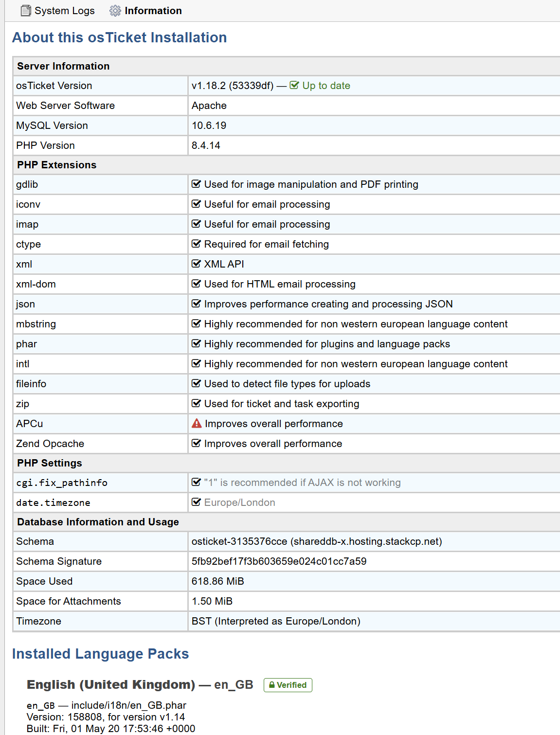The height and width of the screenshot is (735, 560).
Task: Click the Zend Opcache check mark icon
Action: pos(196,443)
